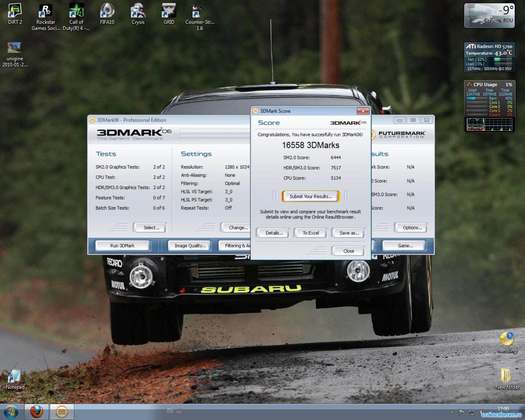Open the New folder on desktop
This screenshot has height=420, width=525.
point(507,379)
